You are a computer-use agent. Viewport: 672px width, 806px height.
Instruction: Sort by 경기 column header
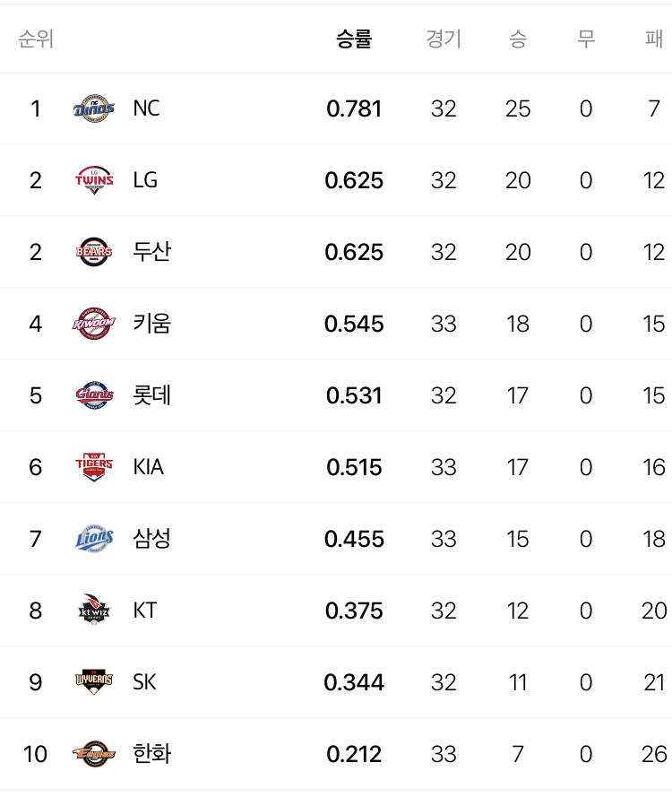pyautogui.click(x=444, y=39)
